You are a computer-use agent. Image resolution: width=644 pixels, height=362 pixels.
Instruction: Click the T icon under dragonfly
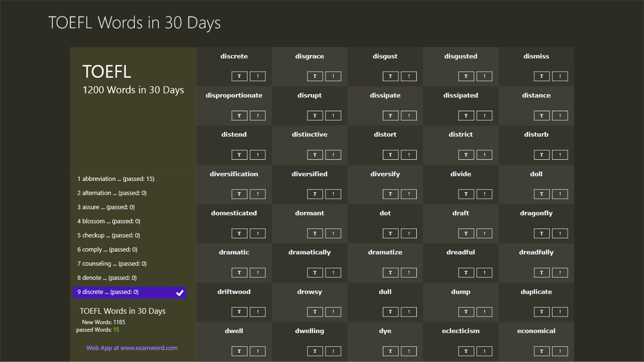click(x=542, y=233)
